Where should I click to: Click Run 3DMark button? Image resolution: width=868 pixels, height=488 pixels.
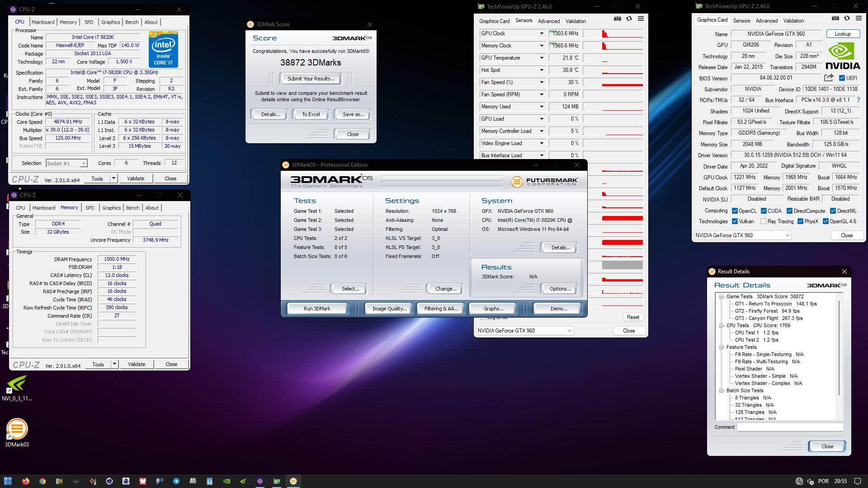317,309
